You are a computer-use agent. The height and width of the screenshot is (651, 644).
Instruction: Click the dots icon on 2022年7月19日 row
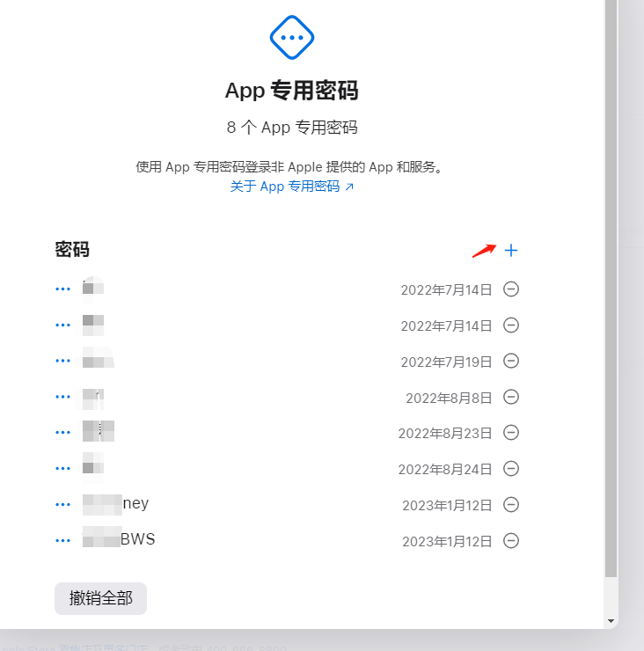[62, 361]
